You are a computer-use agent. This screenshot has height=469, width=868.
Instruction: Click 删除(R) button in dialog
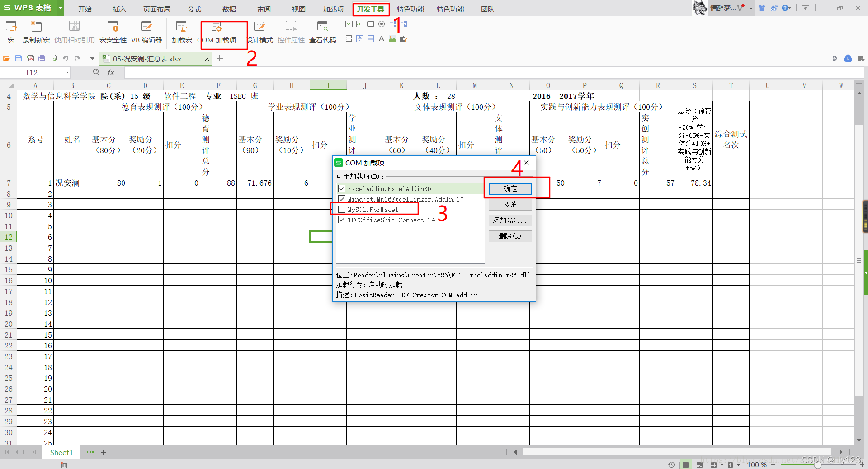[x=510, y=236]
